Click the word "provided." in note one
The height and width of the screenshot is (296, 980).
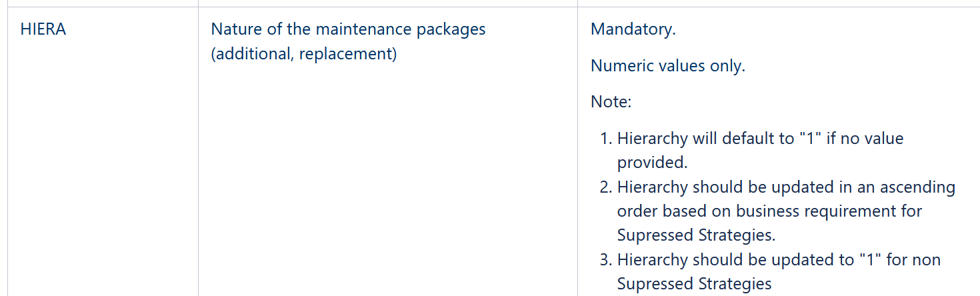click(x=651, y=163)
